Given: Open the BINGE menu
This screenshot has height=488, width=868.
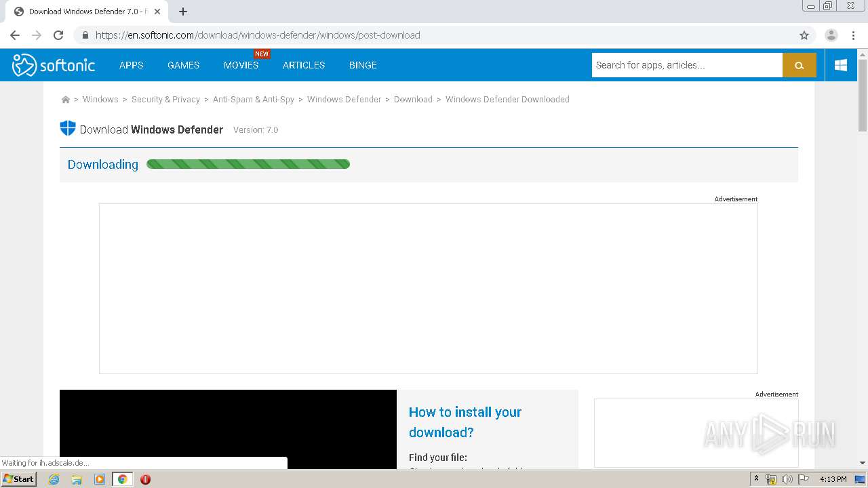Looking at the screenshot, I should click(x=363, y=65).
